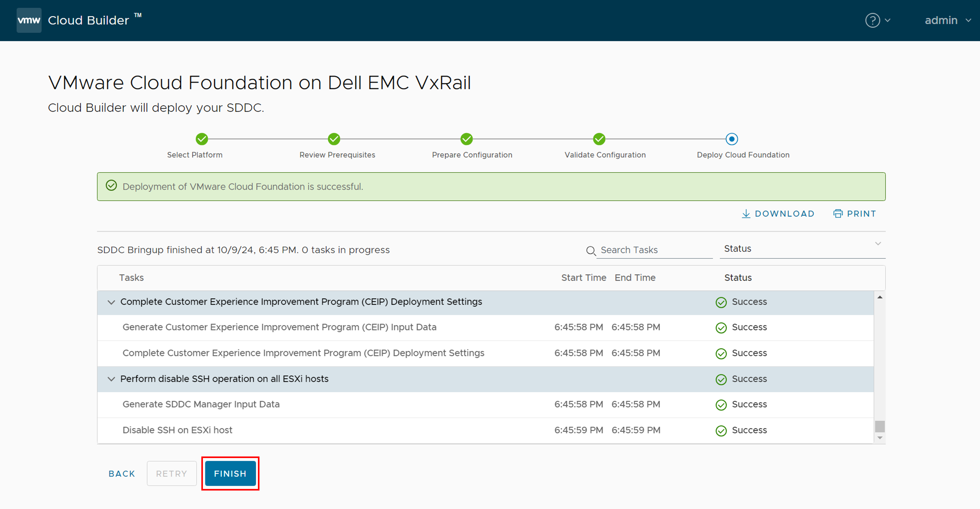980x509 pixels.
Task: Click the Prepare Configuration step checkmark
Action: click(x=466, y=139)
